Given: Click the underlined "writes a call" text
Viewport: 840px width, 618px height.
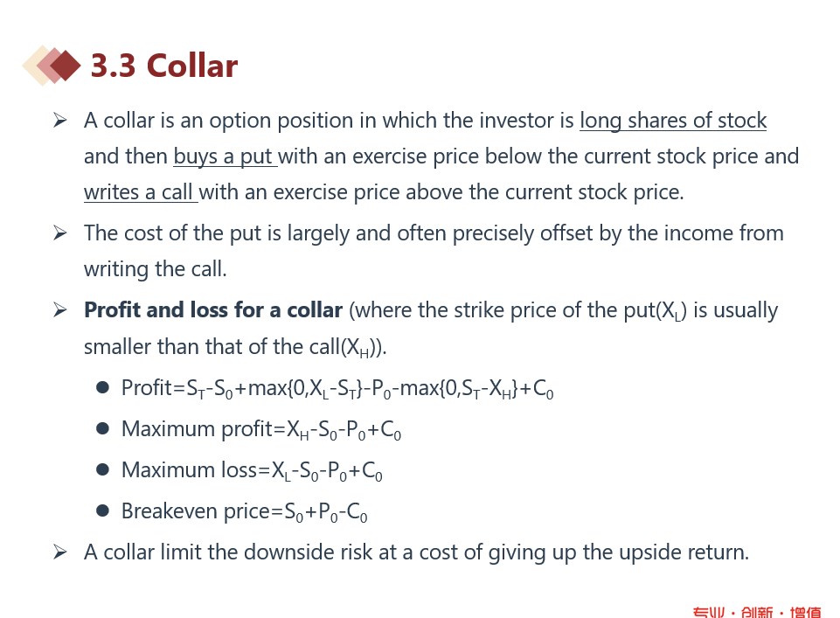Looking at the screenshot, I should (x=140, y=192).
